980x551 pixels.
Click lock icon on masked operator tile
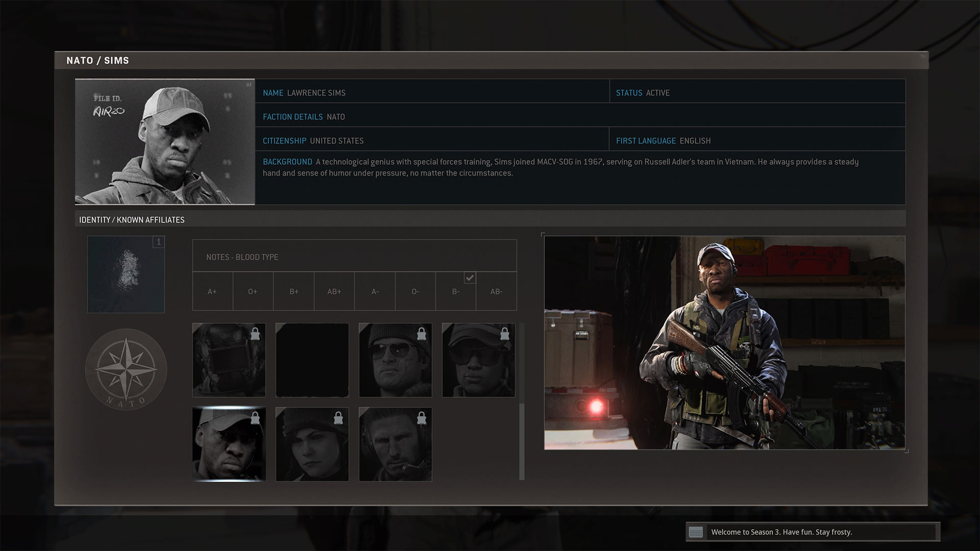(x=255, y=334)
